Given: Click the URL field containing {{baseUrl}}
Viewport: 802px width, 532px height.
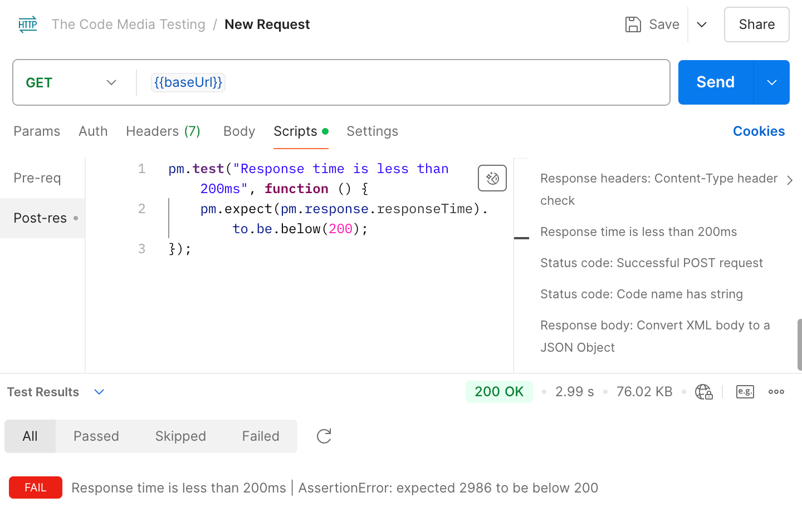Looking at the screenshot, I should pos(390,82).
